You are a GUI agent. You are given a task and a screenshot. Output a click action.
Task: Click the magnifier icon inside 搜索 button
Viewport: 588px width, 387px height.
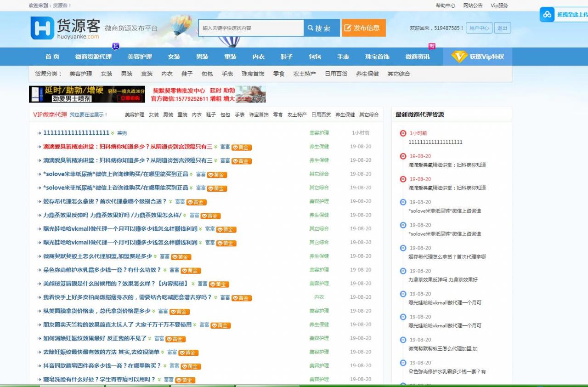pyautogui.click(x=309, y=28)
